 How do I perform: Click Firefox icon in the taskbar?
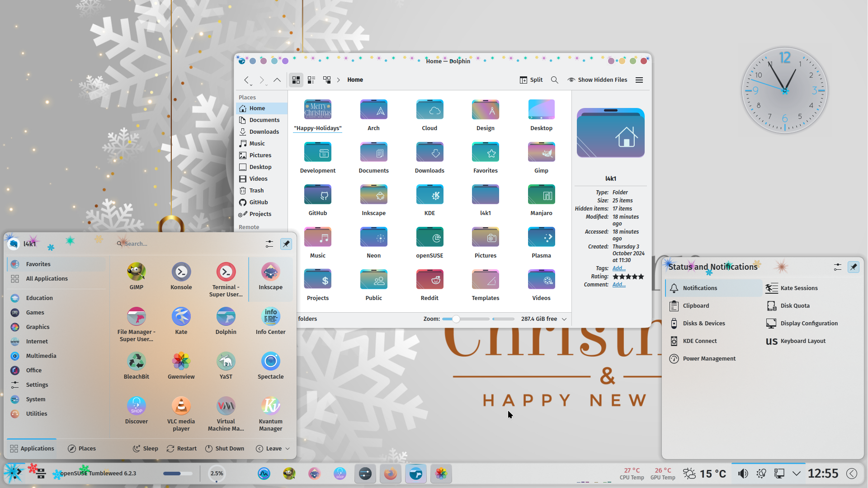click(391, 474)
